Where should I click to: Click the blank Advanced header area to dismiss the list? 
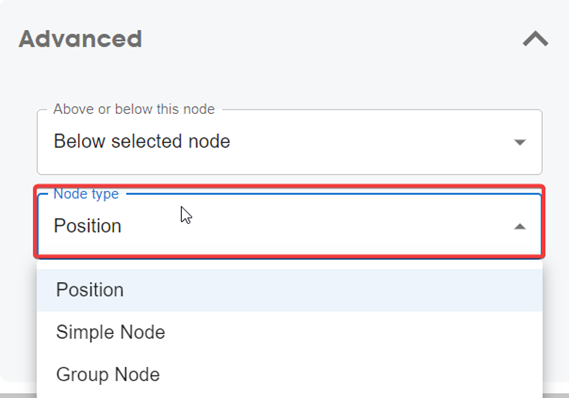click(x=327, y=39)
